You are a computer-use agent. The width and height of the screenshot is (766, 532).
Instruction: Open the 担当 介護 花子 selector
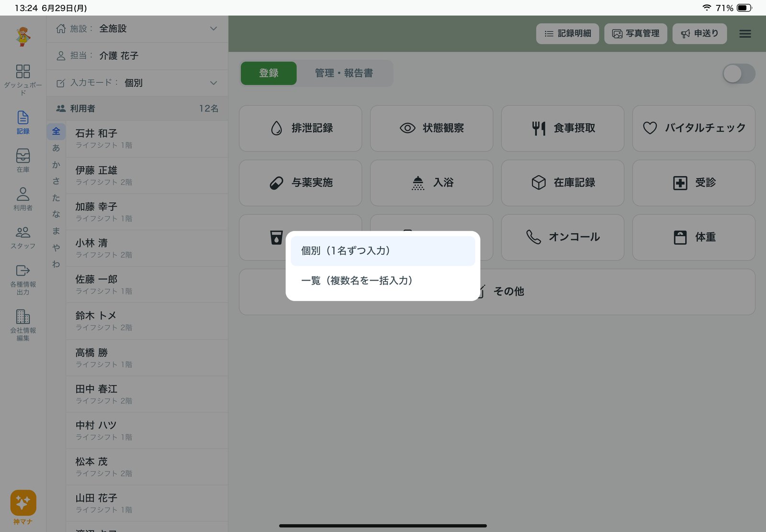[137, 56]
